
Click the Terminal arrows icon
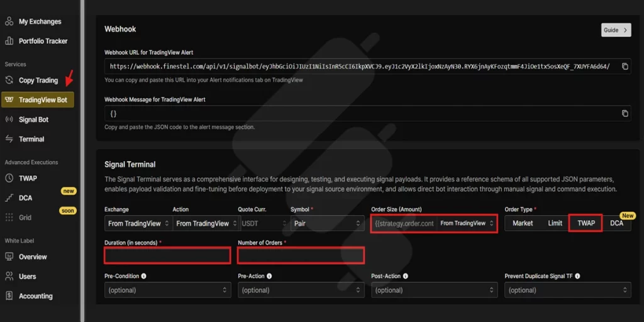(x=9, y=139)
